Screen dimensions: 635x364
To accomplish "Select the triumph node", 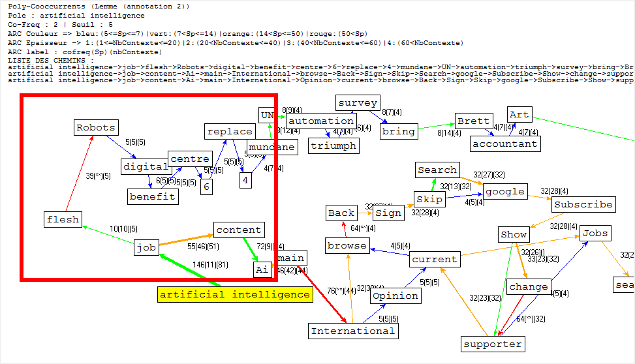I will pos(333,145).
